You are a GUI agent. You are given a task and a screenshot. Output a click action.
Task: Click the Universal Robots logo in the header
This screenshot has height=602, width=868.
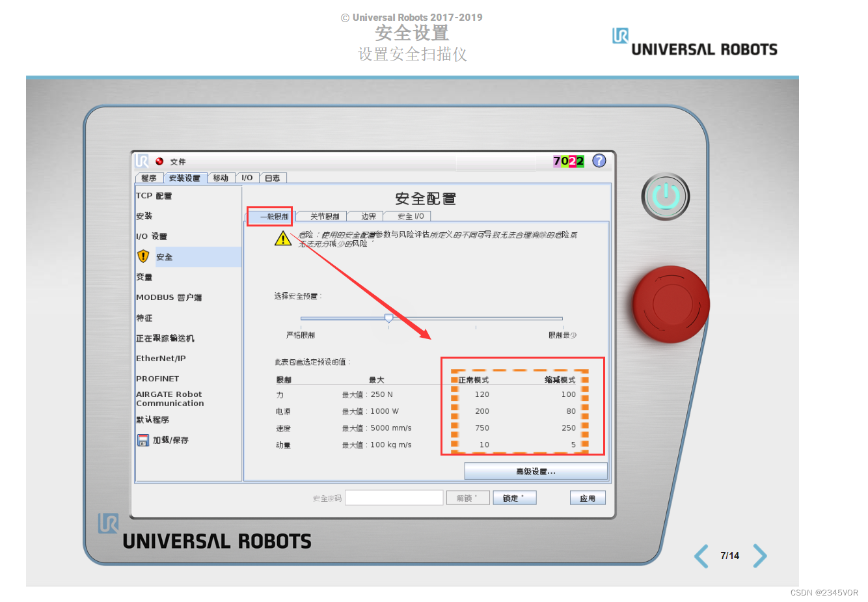[x=694, y=42]
